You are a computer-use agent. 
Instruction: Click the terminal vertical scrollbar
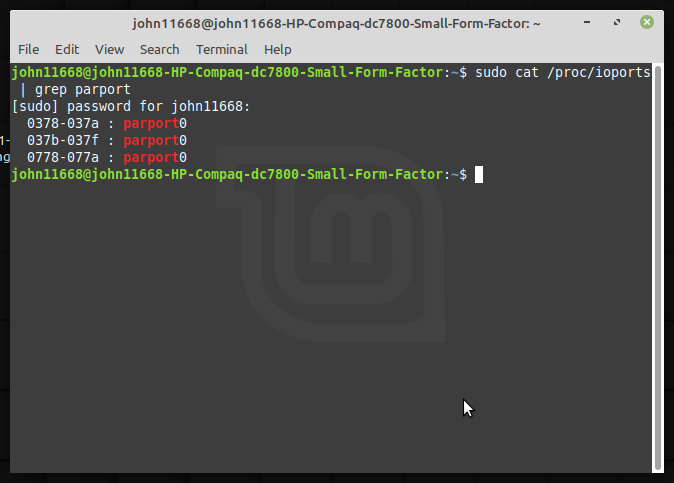(x=658, y=268)
